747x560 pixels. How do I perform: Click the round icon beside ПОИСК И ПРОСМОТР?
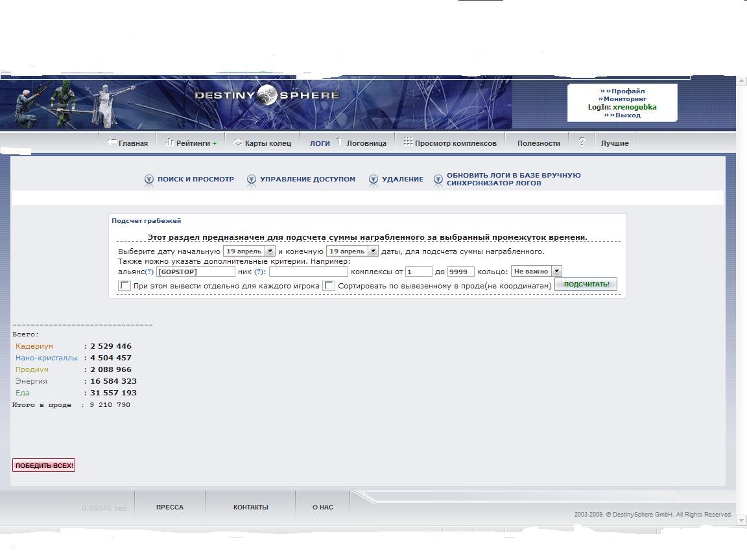(149, 180)
